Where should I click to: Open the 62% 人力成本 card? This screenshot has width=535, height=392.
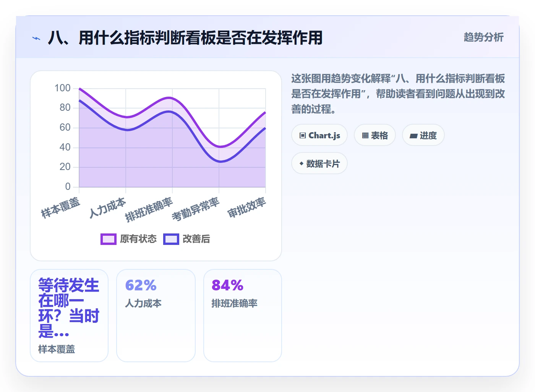(156, 316)
